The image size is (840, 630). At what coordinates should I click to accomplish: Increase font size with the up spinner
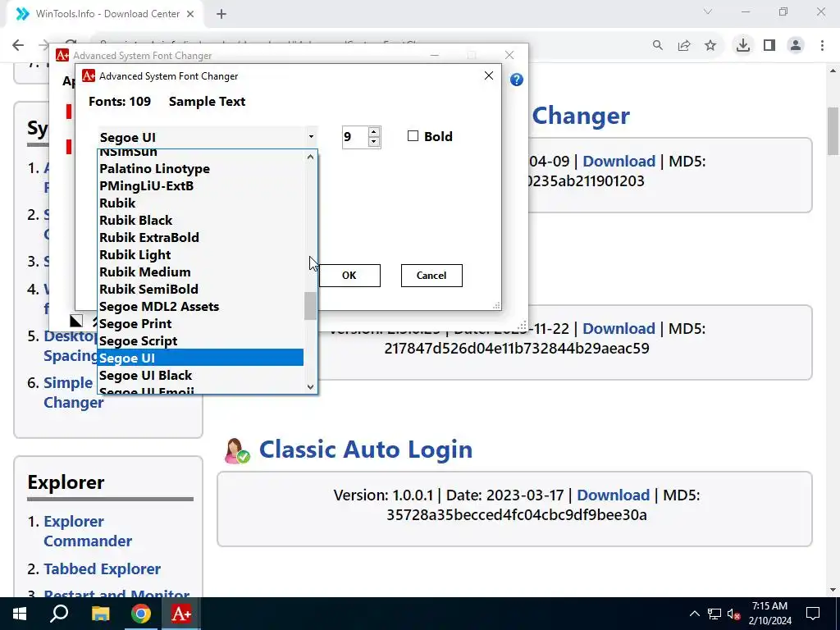point(374,132)
